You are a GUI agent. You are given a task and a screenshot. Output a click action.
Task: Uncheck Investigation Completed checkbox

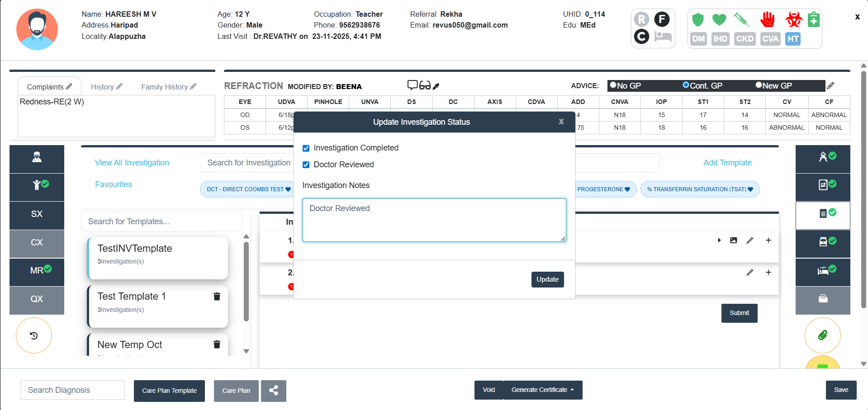coord(306,148)
